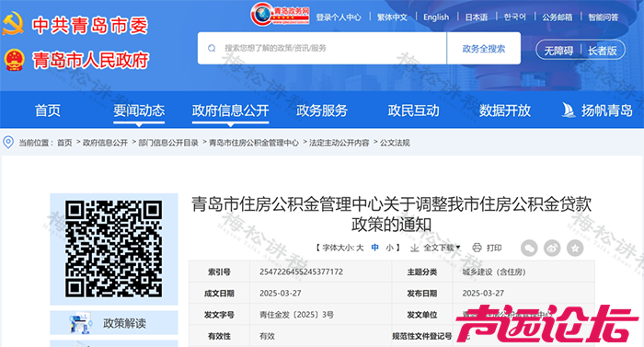Set font size to 大
Image resolution: width=644 pixels, height=347 pixels.
point(360,248)
